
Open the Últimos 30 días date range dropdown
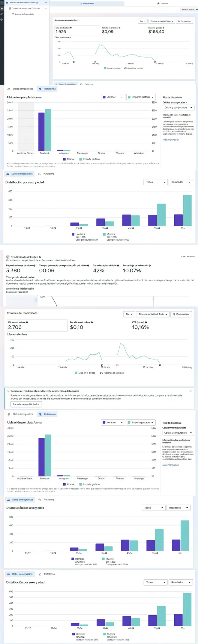(190, 10)
